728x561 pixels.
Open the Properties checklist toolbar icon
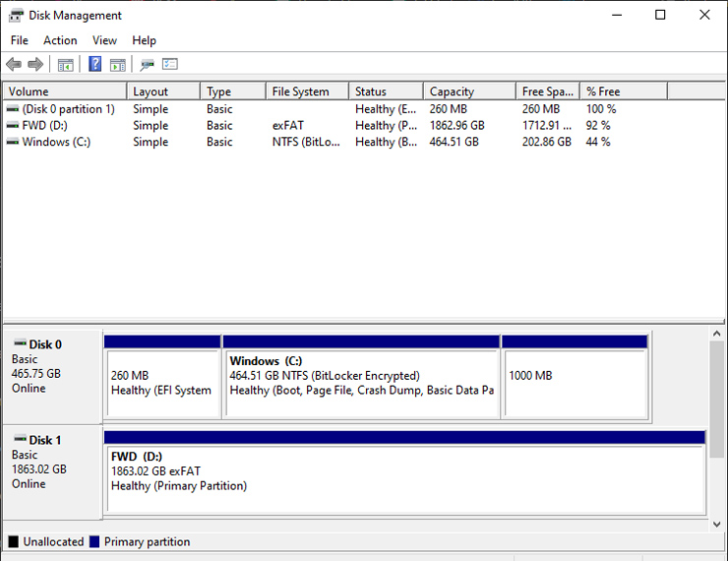[170, 64]
